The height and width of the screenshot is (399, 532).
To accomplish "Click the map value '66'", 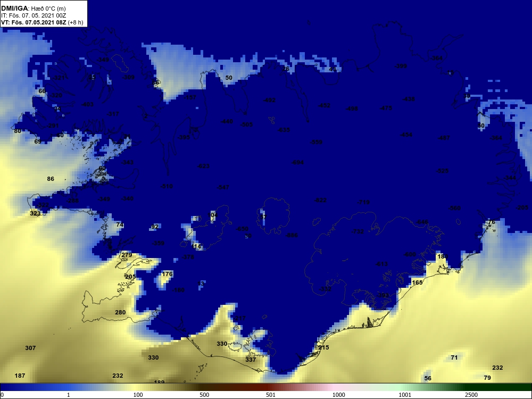I will [x=42, y=91].
